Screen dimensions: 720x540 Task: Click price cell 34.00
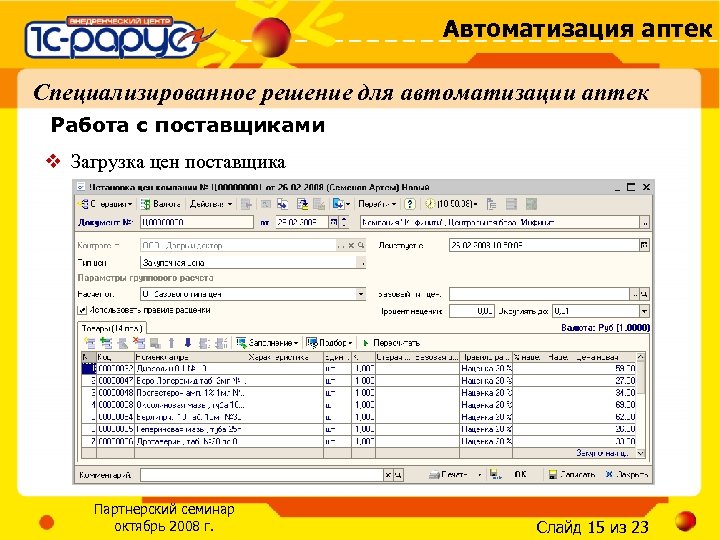click(x=625, y=393)
